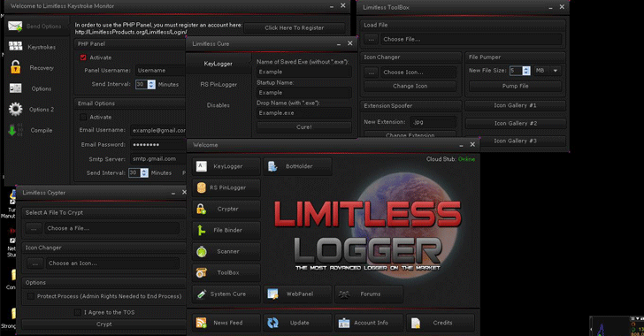Click the Choose a File field in Crypter
This screenshot has height=336, width=644.
111,228
